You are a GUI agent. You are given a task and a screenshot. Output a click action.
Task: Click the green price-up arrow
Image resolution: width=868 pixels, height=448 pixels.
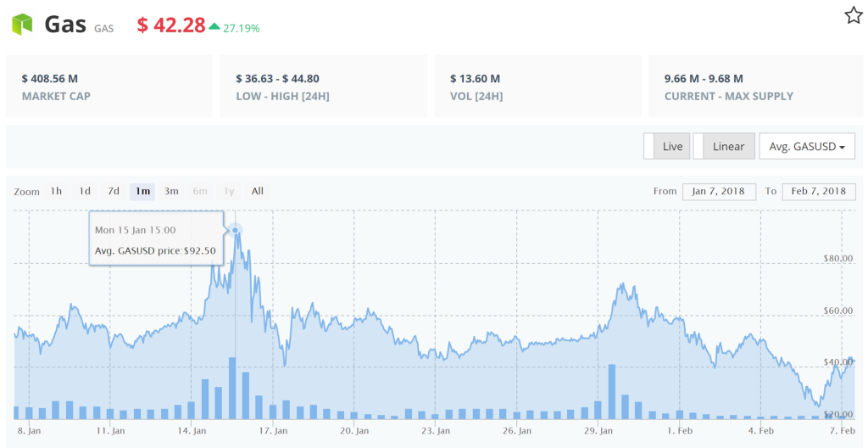[214, 26]
